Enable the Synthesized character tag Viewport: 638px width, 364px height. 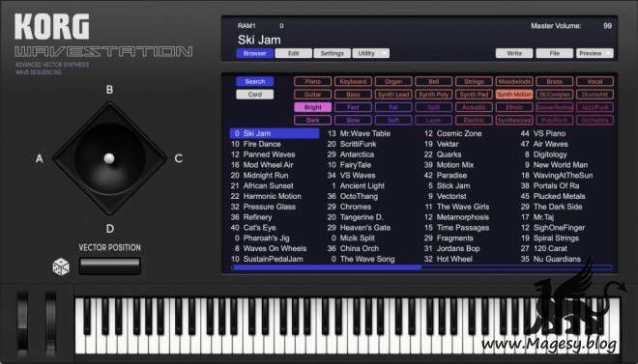(514, 121)
